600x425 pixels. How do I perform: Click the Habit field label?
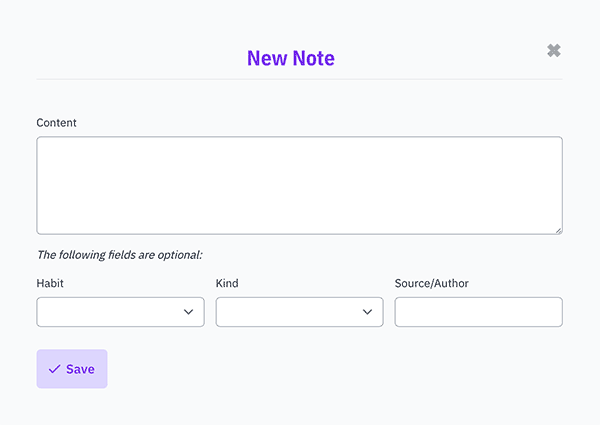(50, 283)
